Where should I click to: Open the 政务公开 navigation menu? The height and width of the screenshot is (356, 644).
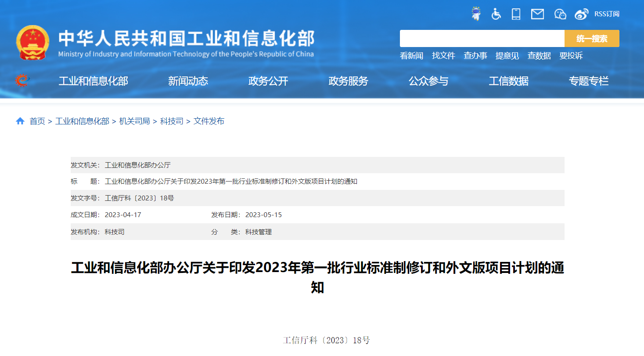[268, 81]
